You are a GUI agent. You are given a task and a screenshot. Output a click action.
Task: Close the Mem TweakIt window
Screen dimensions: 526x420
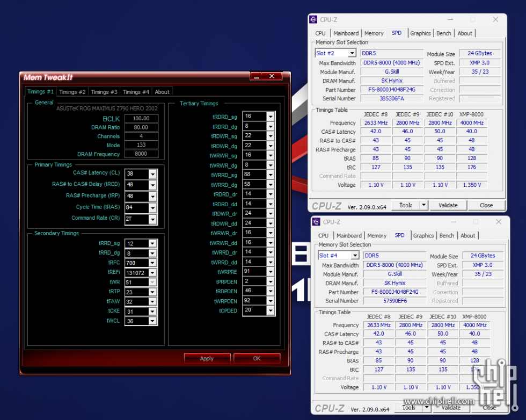[x=272, y=77]
